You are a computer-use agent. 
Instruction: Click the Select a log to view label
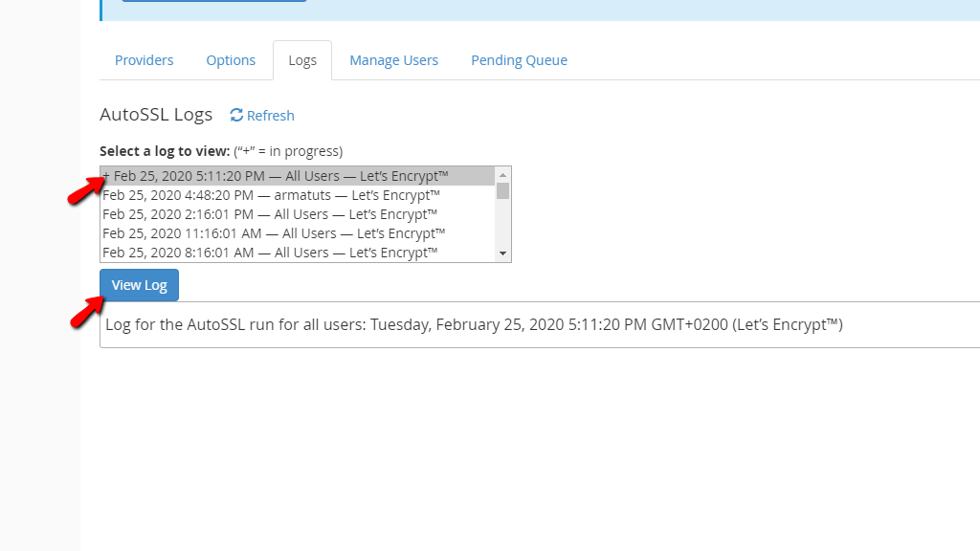[163, 150]
